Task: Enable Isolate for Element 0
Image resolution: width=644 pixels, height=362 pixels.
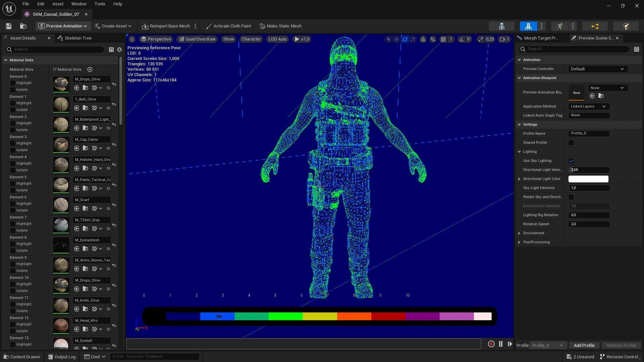Action: pos(12,89)
